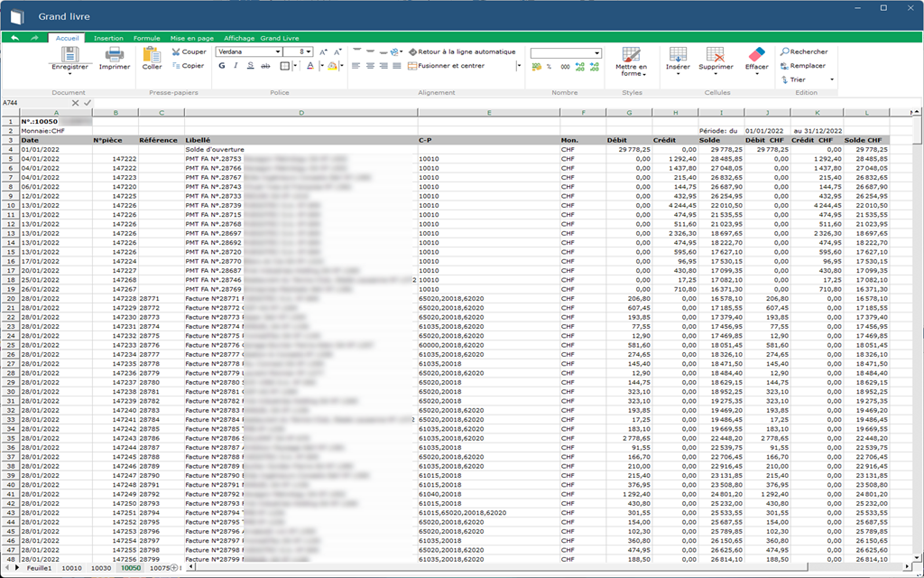Increase font size with the A up icon
924x578 pixels.
pyautogui.click(x=323, y=51)
